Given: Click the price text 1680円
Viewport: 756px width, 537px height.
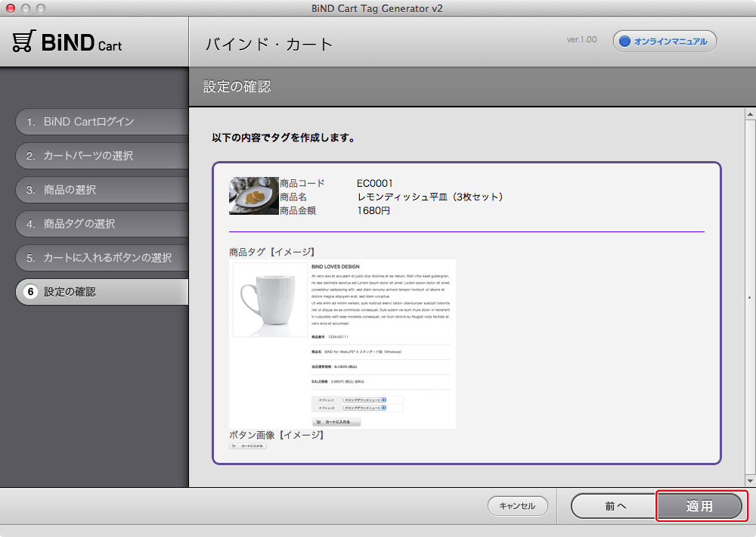Looking at the screenshot, I should 373,211.
